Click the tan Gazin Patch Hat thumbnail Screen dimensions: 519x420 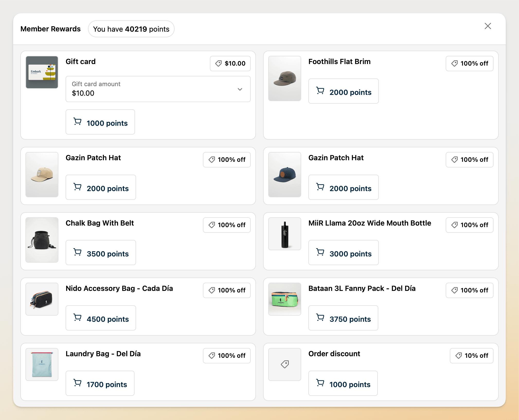click(42, 175)
